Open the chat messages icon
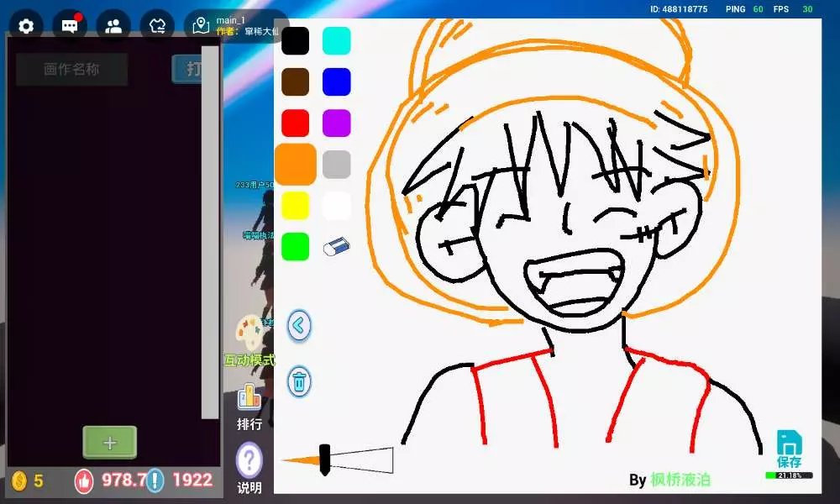Viewport: 840px width, 504px height. pos(70,26)
